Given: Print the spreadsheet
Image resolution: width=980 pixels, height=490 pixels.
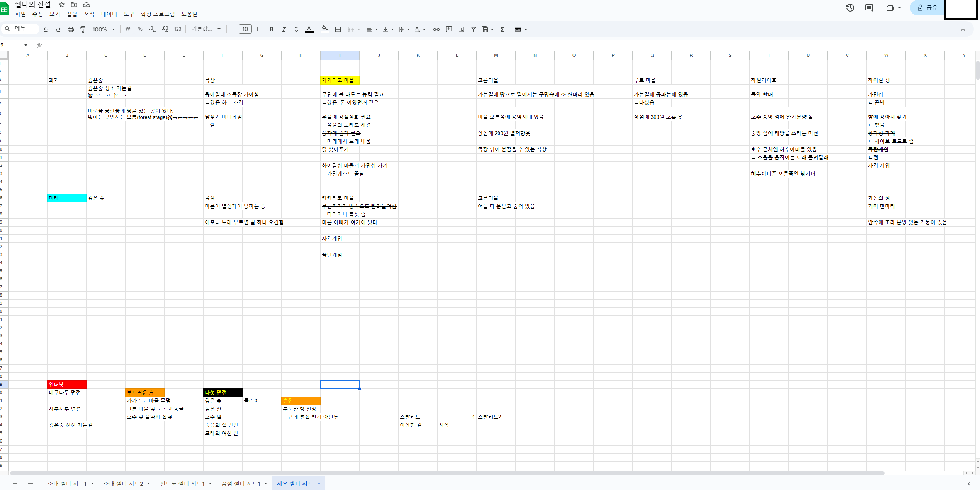Looking at the screenshot, I should 71,29.
